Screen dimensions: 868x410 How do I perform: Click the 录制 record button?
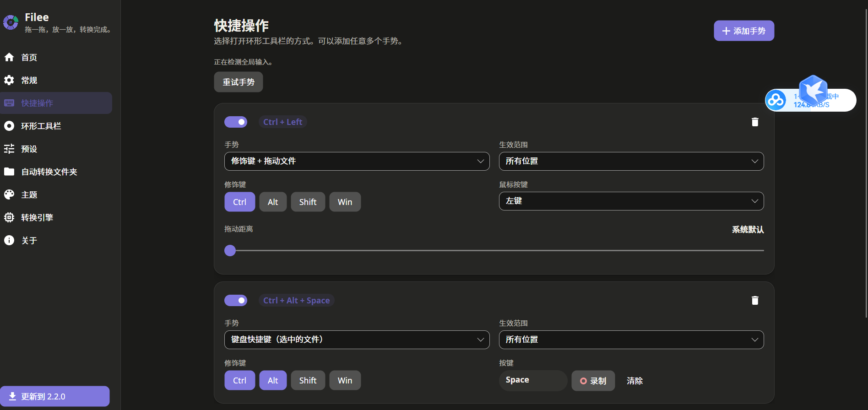click(x=593, y=381)
